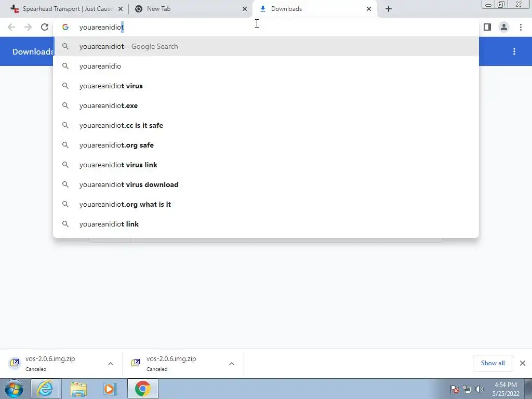Screen dimensions: 532x399
Task: Choose 'youareanidiot - Google Search' suggestion
Action: [266, 46]
